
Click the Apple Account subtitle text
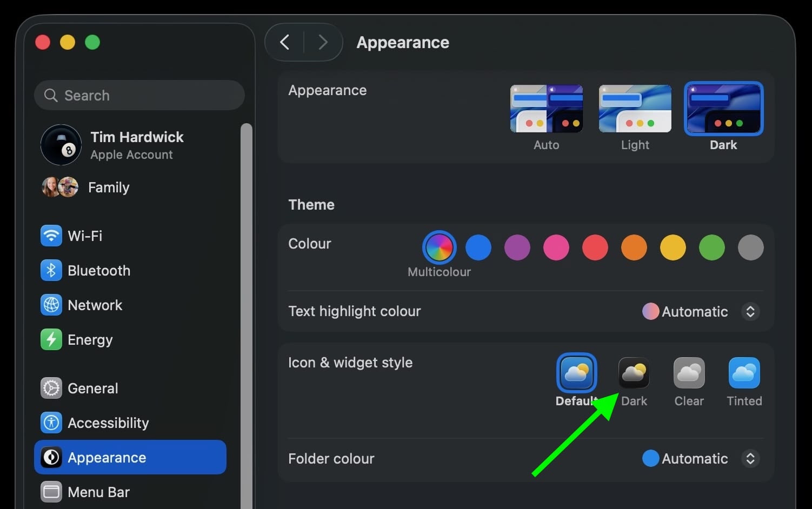[131, 155]
